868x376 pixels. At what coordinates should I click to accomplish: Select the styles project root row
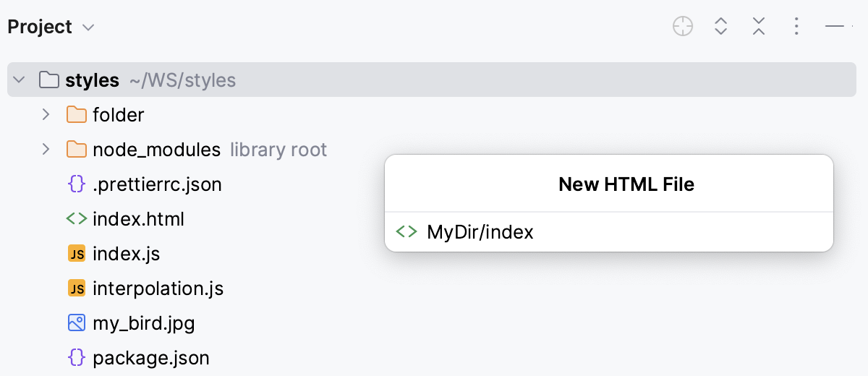point(92,80)
